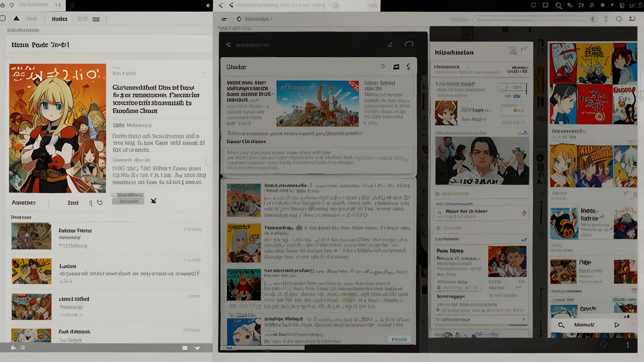This screenshot has width=644, height=362.
Task: Click the S-shaped icon in Gloder header
Action: pos(408,67)
